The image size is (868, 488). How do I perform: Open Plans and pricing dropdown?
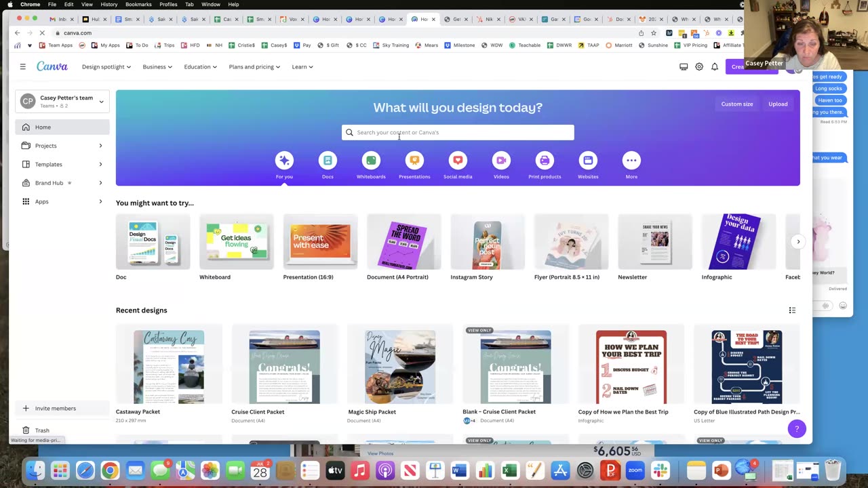[x=254, y=66]
